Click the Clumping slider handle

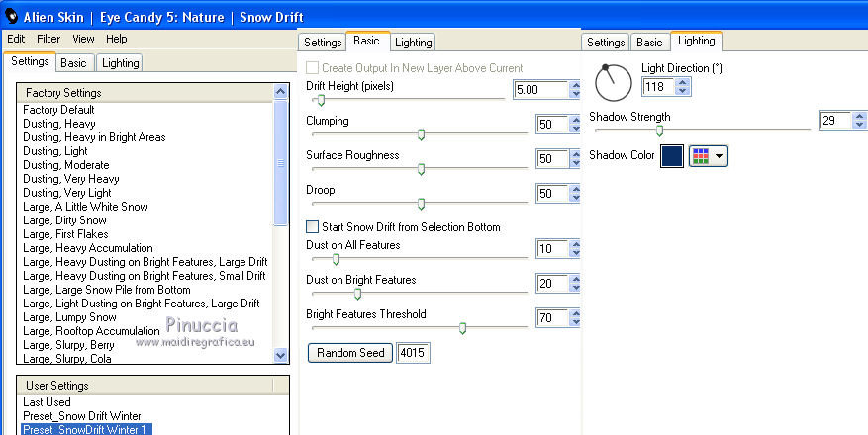(x=421, y=134)
